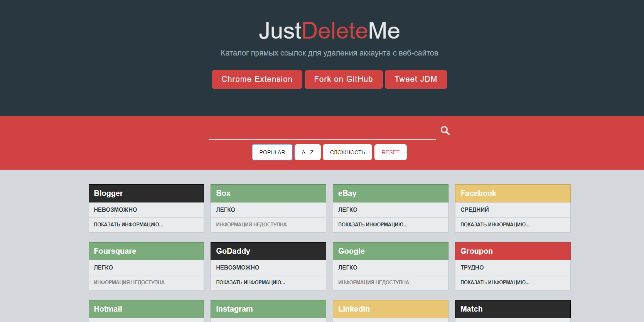The width and height of the screenshot is (644, 322).
Task: Show information for Groupon card
Action: 495,282
